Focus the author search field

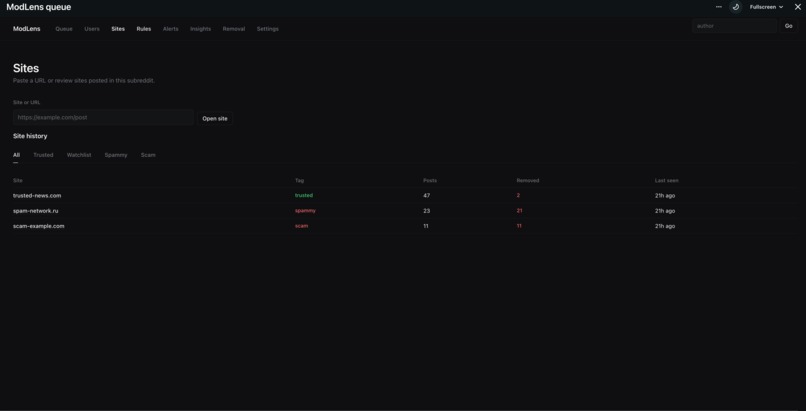click(735, 26)
